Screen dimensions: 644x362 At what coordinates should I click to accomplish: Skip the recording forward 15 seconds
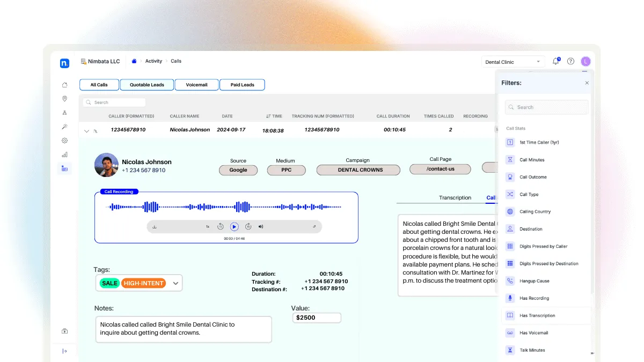(x=248, y=227)
